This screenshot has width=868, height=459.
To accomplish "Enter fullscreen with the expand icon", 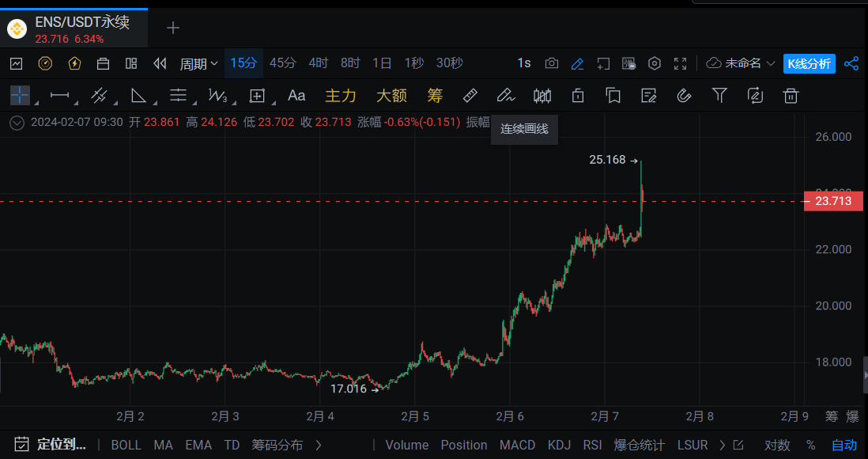I will (680, 63).
